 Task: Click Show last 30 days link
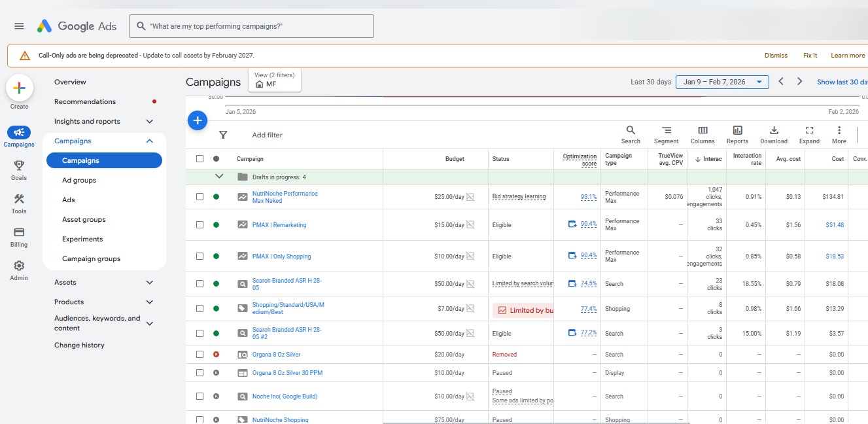click(842, 82)
